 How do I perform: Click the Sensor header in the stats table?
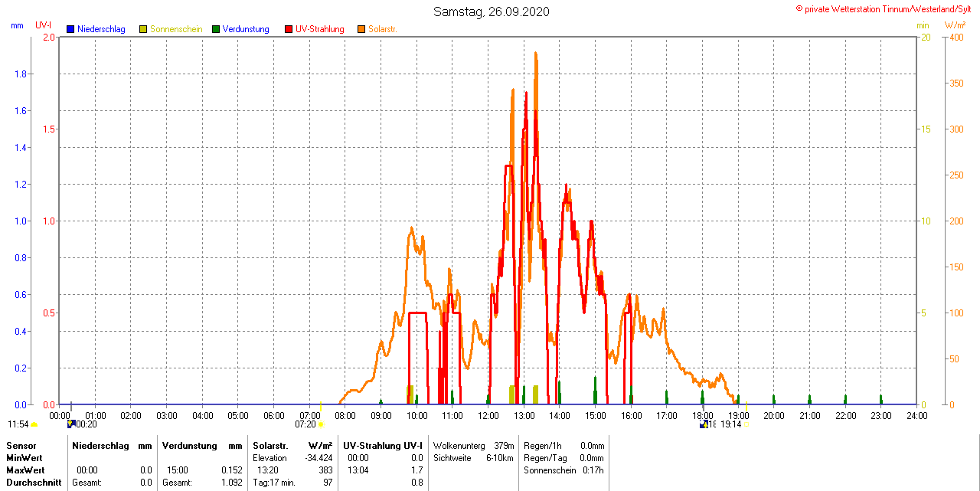pos(21,446)
